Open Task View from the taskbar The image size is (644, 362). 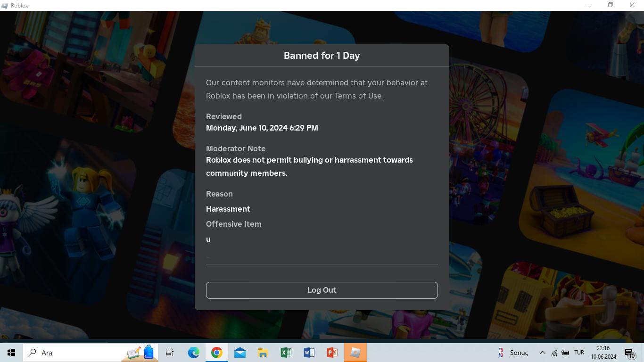click(x=170, y=353)
